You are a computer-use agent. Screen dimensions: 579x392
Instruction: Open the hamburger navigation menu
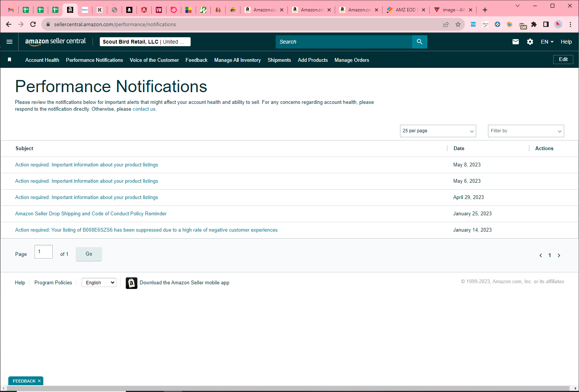(9, 42)
